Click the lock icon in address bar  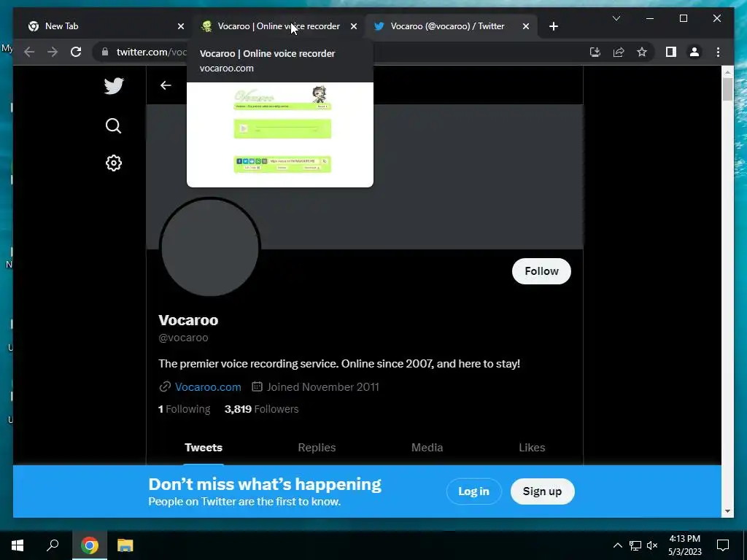click(105, 52)
